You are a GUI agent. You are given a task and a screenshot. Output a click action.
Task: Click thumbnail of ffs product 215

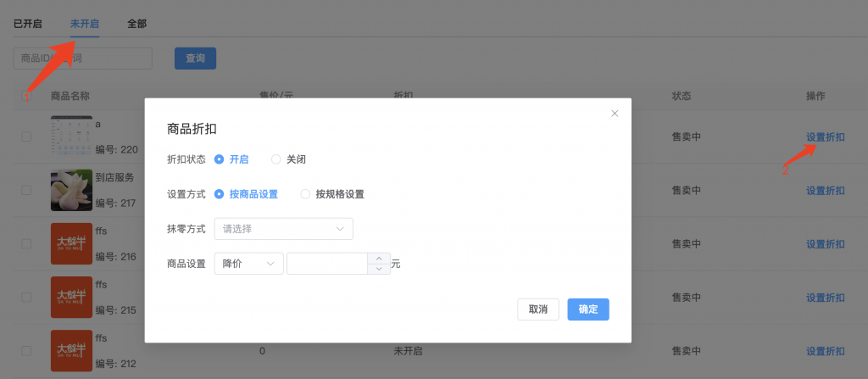(71, 297)
